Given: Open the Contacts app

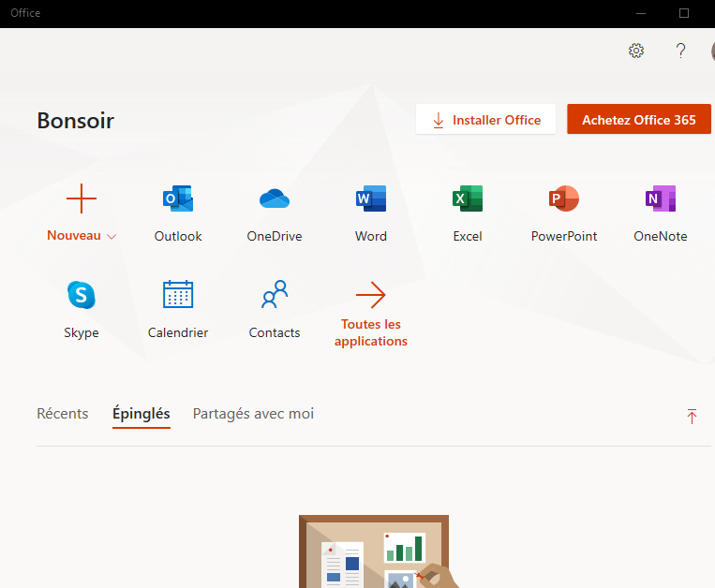Looking at the screenshot, I should [x=274, y=309].
